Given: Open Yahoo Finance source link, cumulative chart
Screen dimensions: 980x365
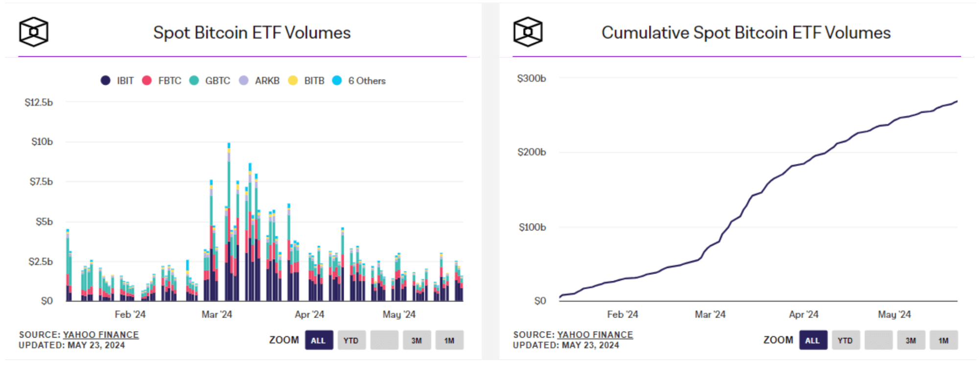Looking at the screenshot, I should pos(595,335).
